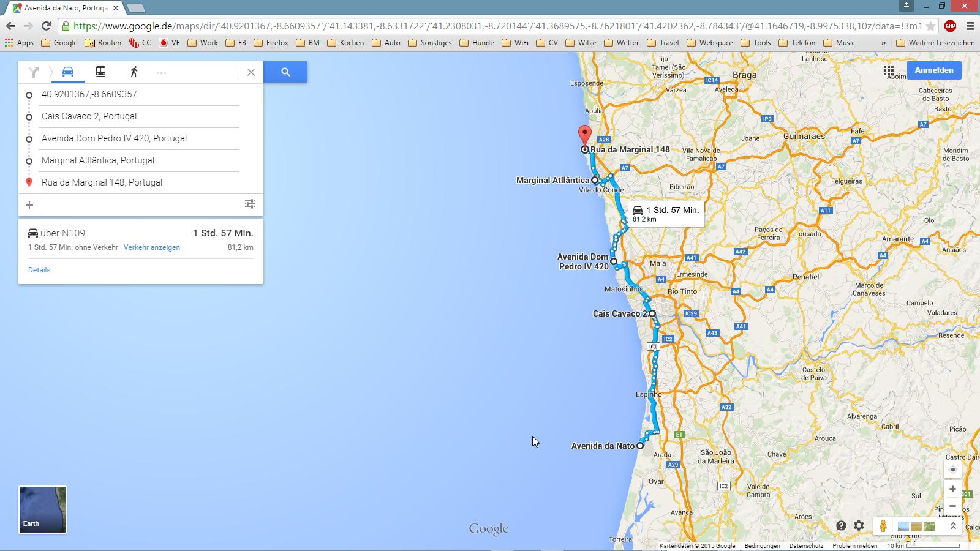Click the recommended travel mode arrow icon
The width and height of the screenshot is (980, 551).
click(34, 72)
